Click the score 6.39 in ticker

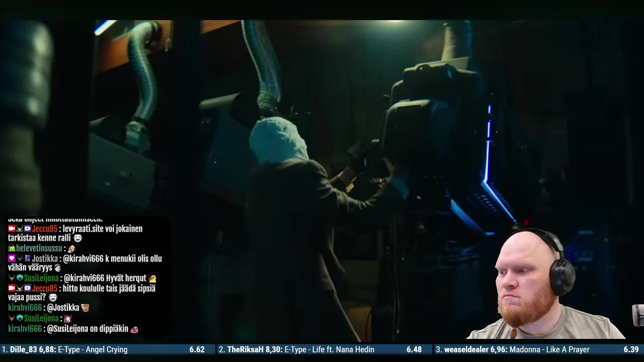pyautogui.click(x=631, y=349)
